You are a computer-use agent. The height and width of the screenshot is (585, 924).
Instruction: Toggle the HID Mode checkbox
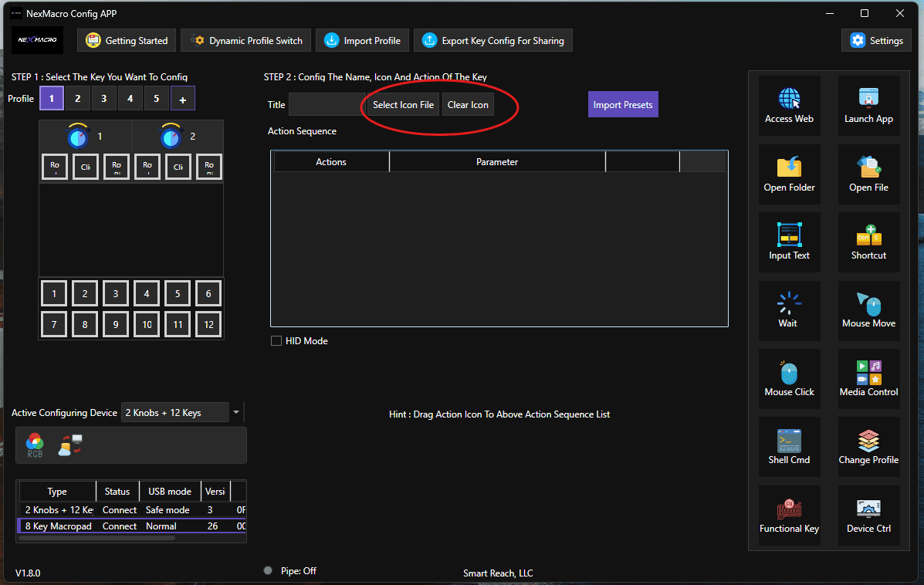276,340
